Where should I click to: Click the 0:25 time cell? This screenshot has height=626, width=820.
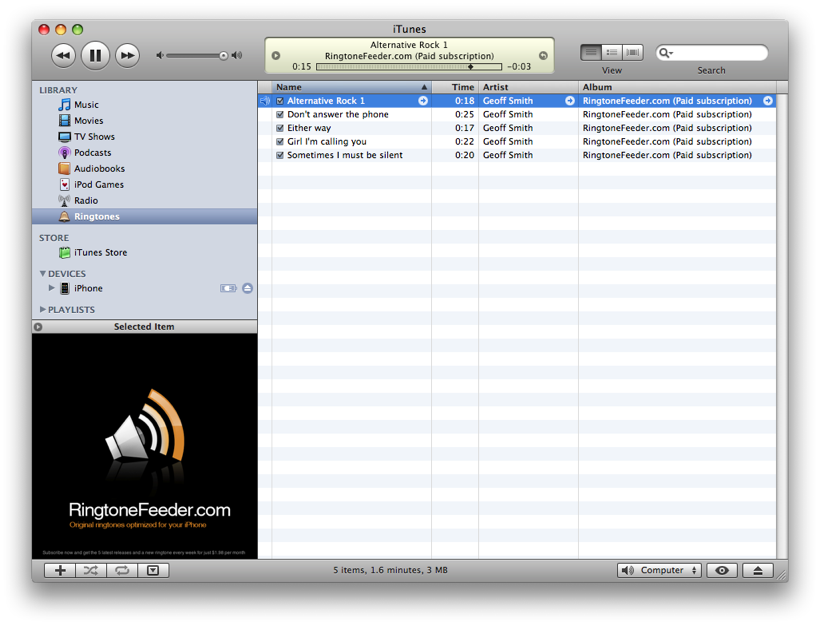(x=464, y=115)
